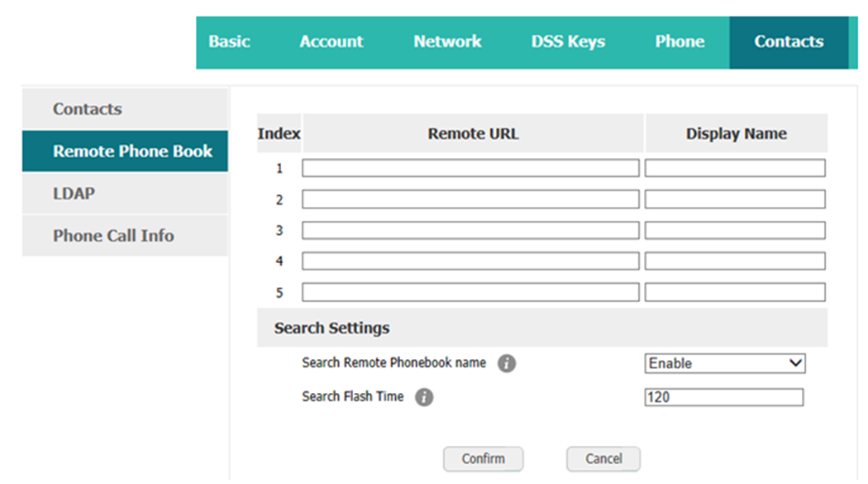Open the Phone tab

coord(680,42)
